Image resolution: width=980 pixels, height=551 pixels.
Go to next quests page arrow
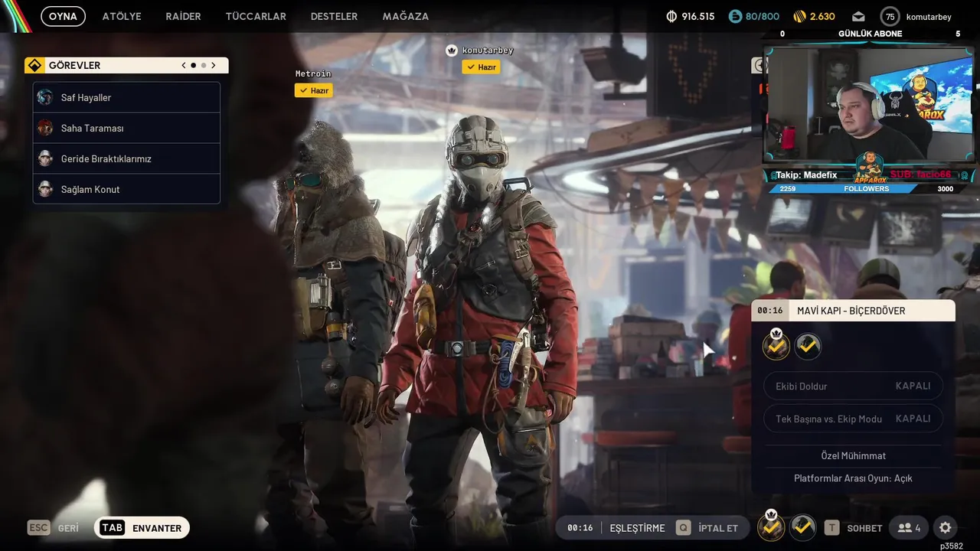(214, 65)
